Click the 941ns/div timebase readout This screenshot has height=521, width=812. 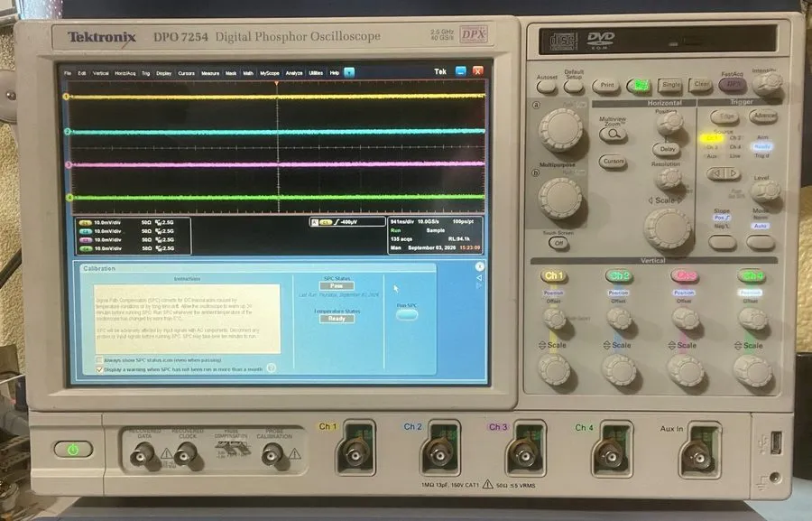point(403,222)
